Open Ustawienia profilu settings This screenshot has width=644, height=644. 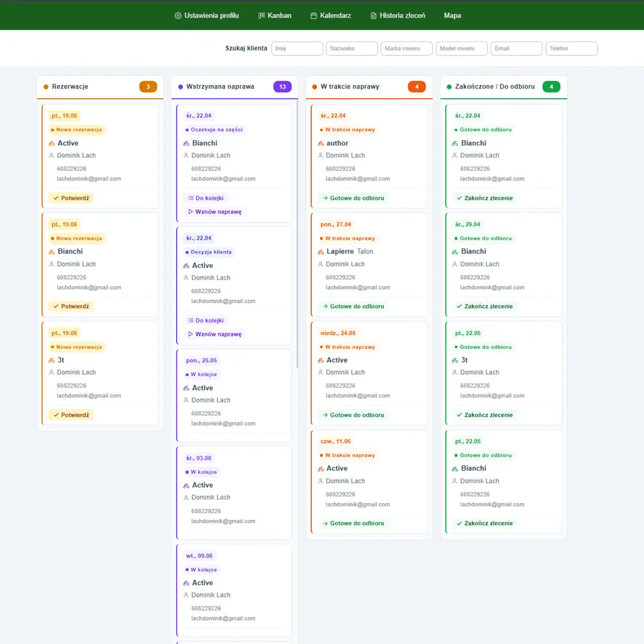(x=206, y=16)
